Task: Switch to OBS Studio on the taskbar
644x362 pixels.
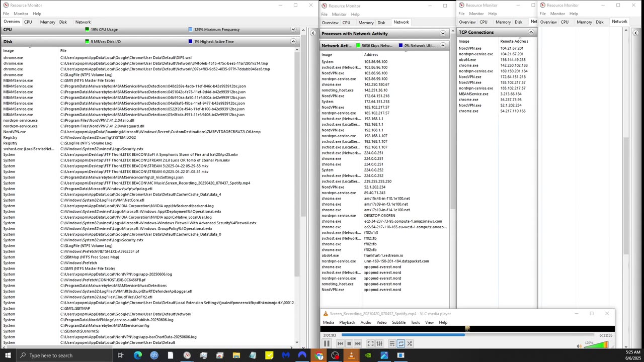Action: click(335, 355)
